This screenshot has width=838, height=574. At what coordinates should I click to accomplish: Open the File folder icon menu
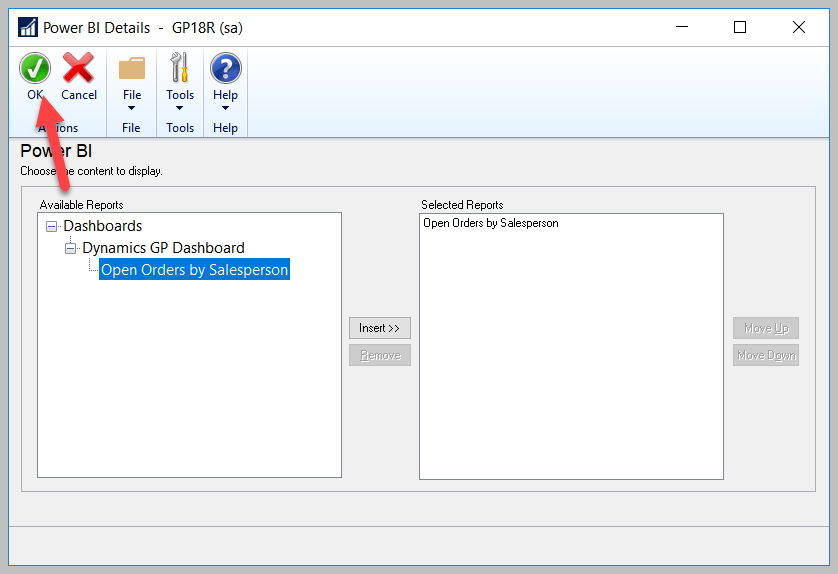click(131, 68)
